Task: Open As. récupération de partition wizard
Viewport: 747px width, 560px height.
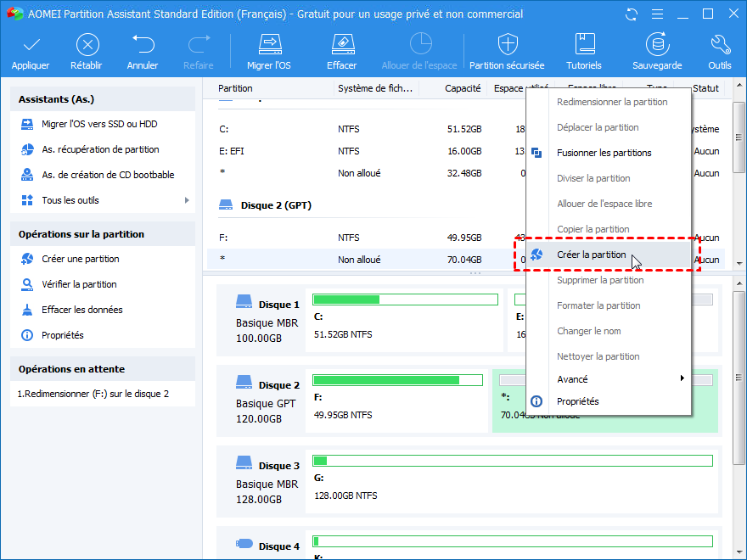Action: (x=100, y=149)
